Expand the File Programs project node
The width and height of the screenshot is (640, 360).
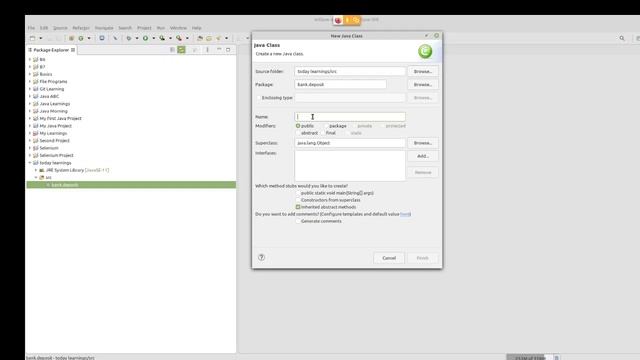click(x=30, y=82)
